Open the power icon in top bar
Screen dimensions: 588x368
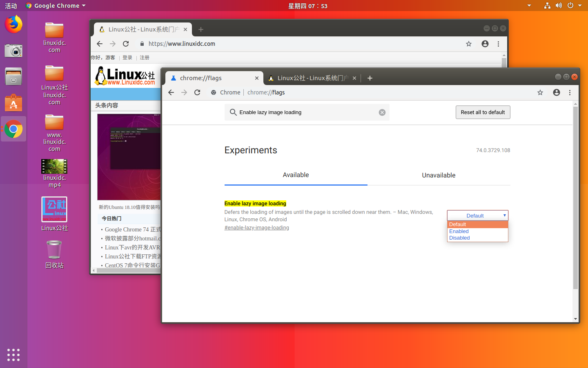(570, 6)
